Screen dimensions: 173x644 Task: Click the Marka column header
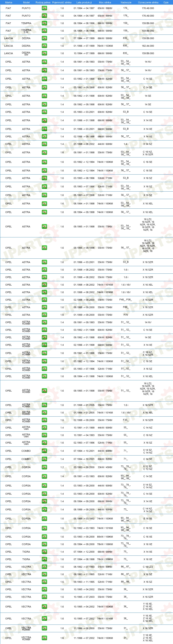[8, 2]
